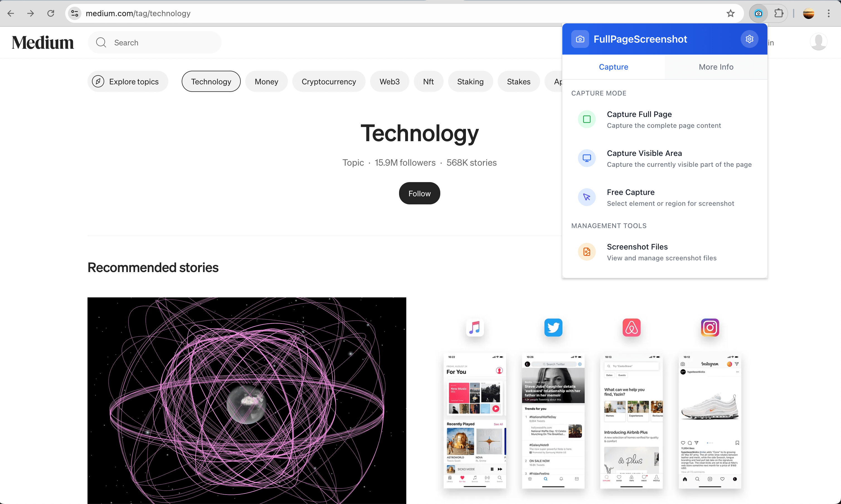Open the Extensions puzzle icon

tap(779, 13)
